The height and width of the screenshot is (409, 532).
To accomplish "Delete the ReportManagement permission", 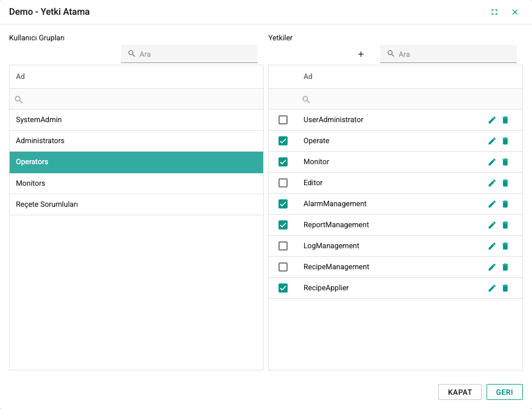I will point(505,225).
